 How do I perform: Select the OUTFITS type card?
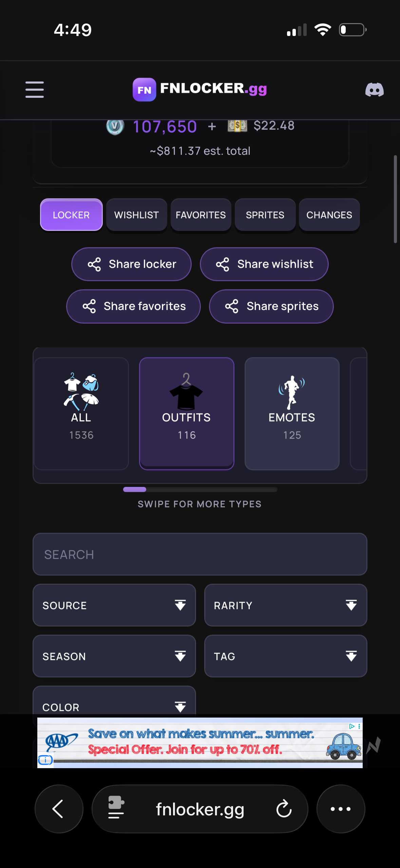[x=187, y=414]
